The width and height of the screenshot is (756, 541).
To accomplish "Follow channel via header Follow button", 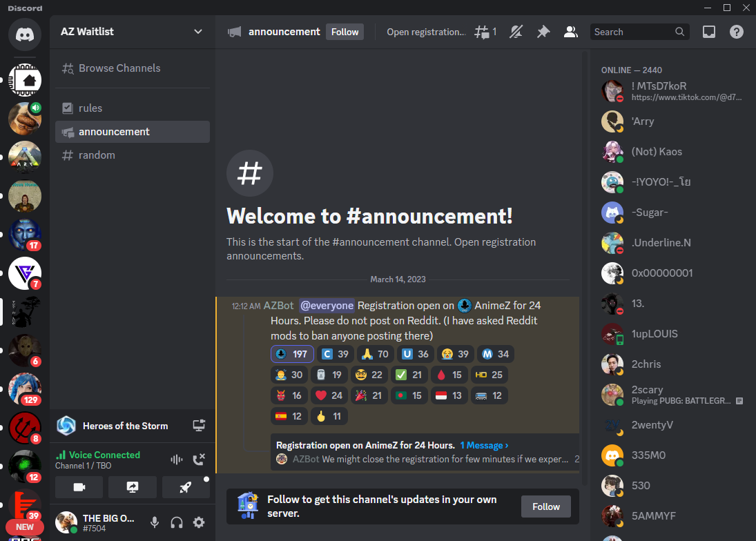I will [x=345, y=32].
